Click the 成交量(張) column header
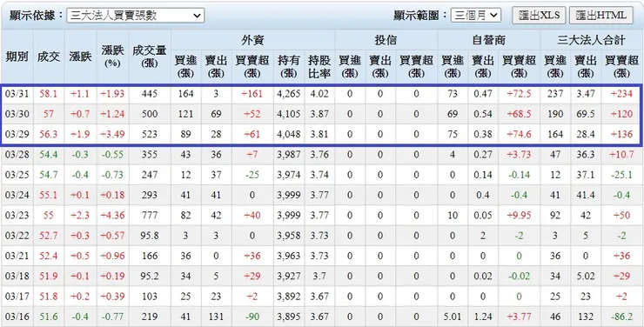Image resolution: width=644 pixels, height=327 pixels. pyautogui.click(x=150, y=57)
